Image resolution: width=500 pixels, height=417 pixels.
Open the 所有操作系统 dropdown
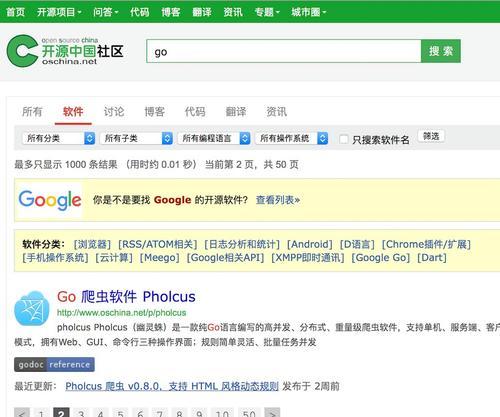click(x=292, y=138)
